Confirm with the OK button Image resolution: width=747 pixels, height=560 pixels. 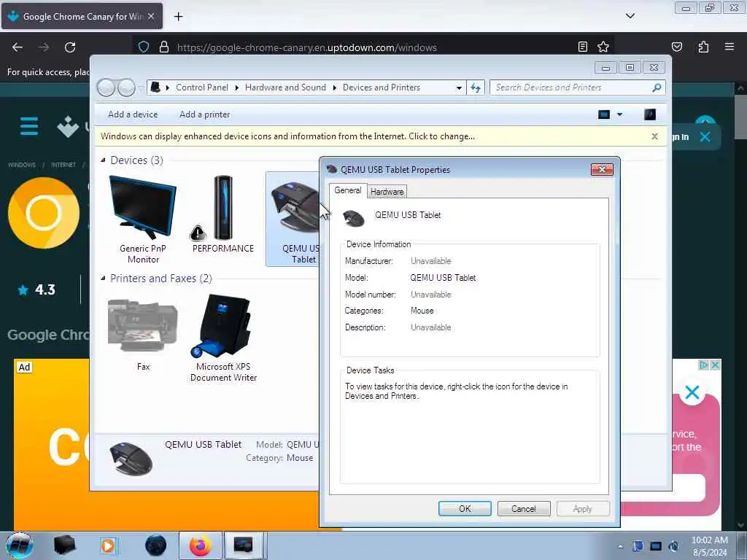[465, 508]
